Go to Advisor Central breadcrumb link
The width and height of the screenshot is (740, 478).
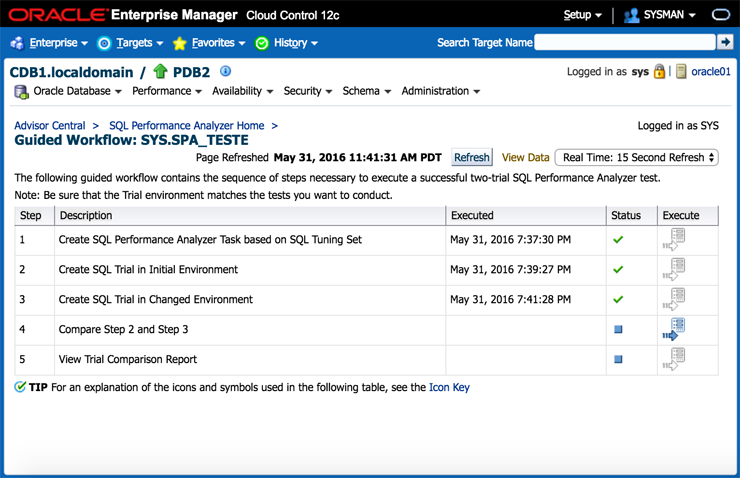tap(49, 126)
